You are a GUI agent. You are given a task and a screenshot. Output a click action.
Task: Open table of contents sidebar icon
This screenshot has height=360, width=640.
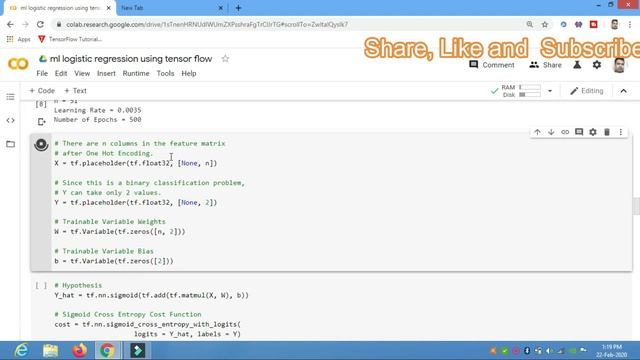pyautogui.click(x=10, y=97)
